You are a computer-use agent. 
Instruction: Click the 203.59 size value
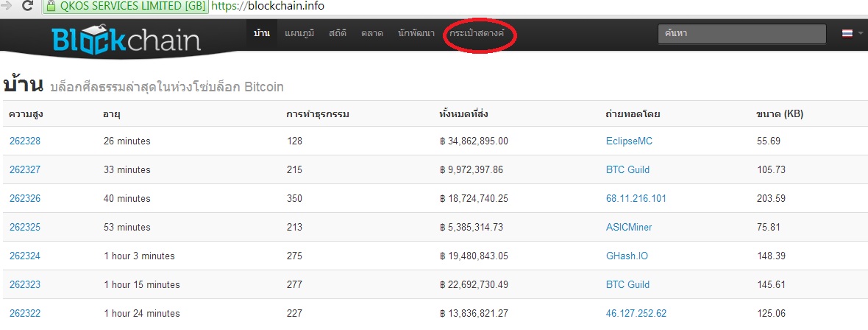coord(771,199)
